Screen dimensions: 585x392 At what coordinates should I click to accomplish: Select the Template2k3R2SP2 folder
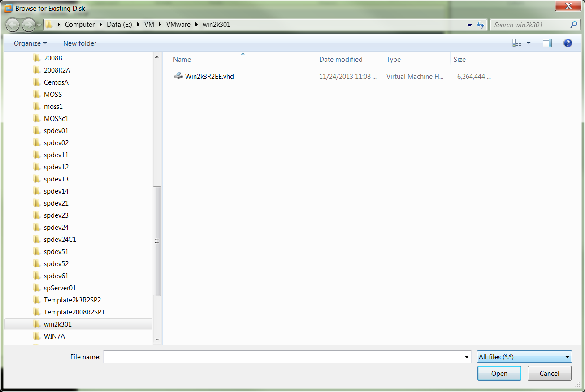(72, 300)
